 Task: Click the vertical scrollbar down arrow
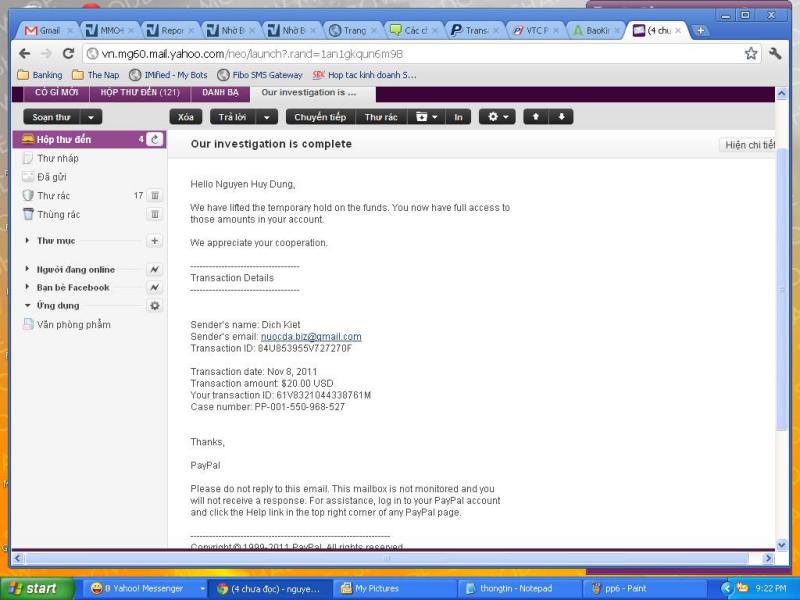(x=782, y=545)
